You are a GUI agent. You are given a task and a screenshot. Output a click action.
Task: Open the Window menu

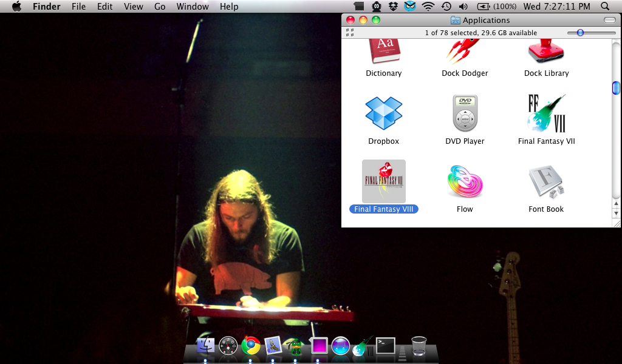193,6
